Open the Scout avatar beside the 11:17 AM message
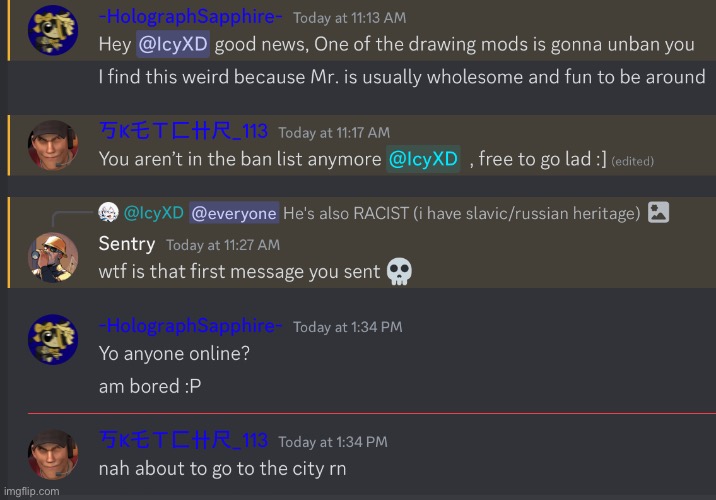This screenshot has width=716, height=500. tap(53, 145)
